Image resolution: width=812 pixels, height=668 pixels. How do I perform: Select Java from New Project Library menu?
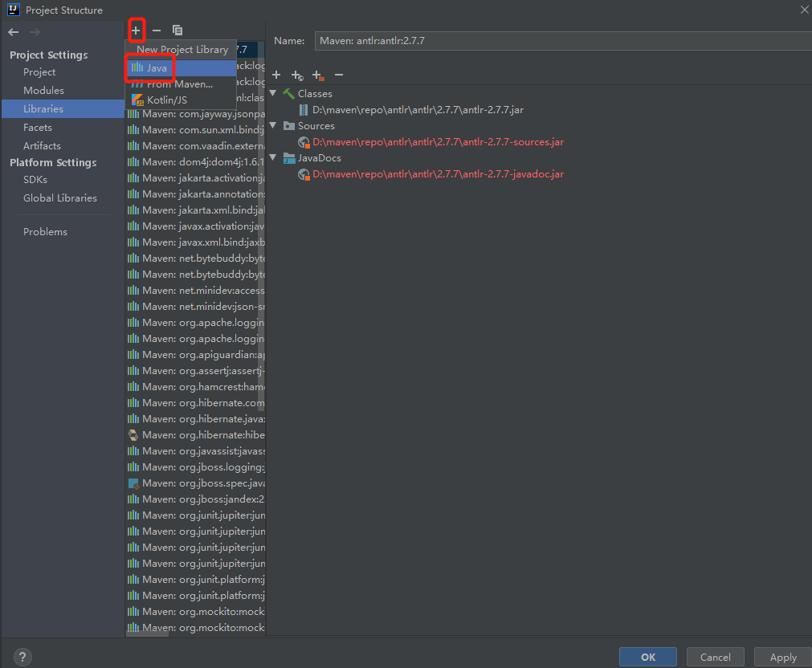(x=157, y=68)
